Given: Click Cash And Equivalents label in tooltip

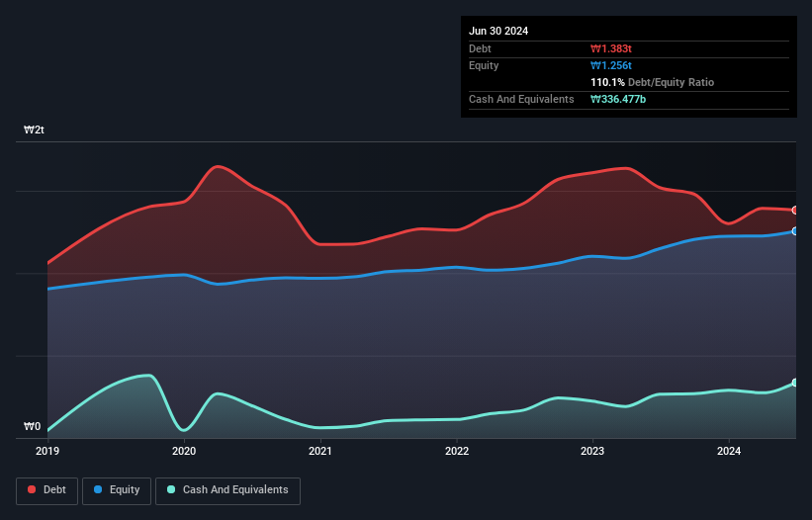Looking at the screenshot, I should click(x=521, y=99).
